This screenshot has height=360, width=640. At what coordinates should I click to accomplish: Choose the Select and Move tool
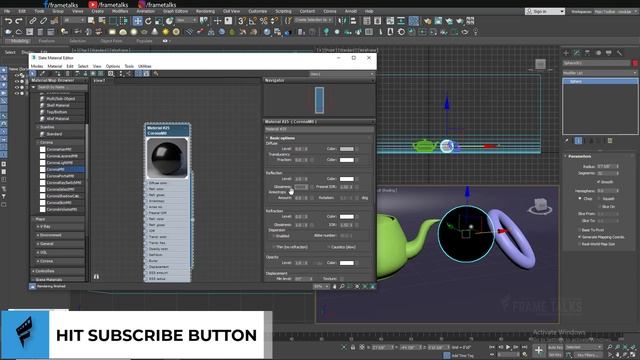point(138,21)
